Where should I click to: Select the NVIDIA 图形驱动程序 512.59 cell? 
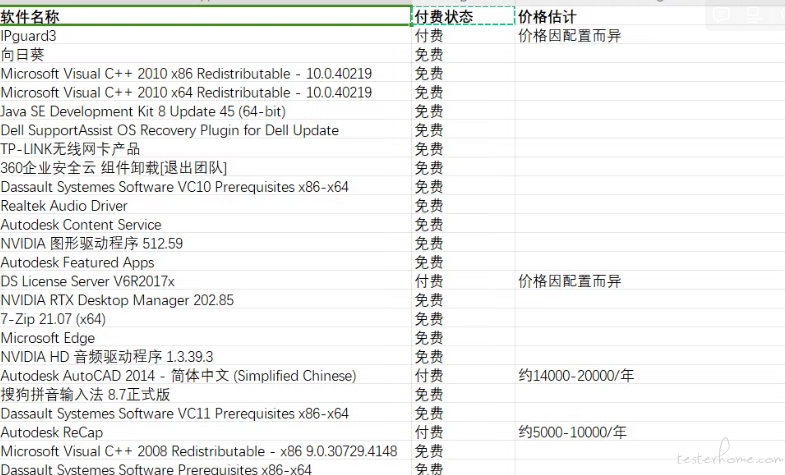click(205, 243)
